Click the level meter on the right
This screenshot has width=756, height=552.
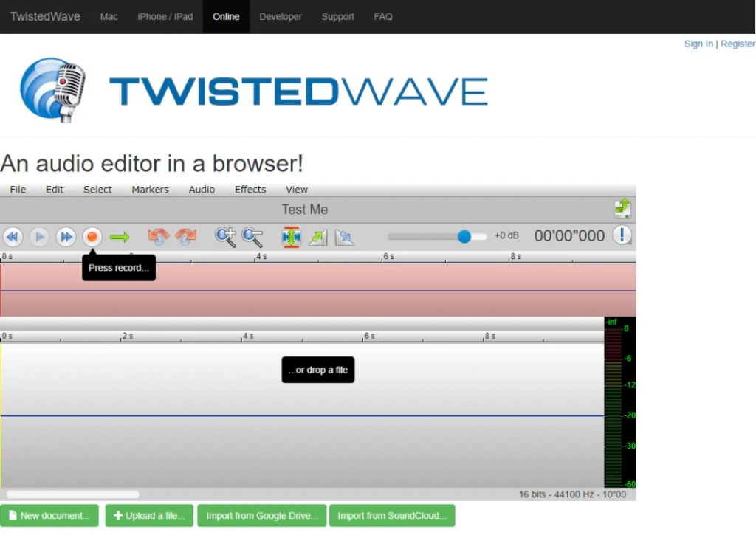tap(619, 402)
